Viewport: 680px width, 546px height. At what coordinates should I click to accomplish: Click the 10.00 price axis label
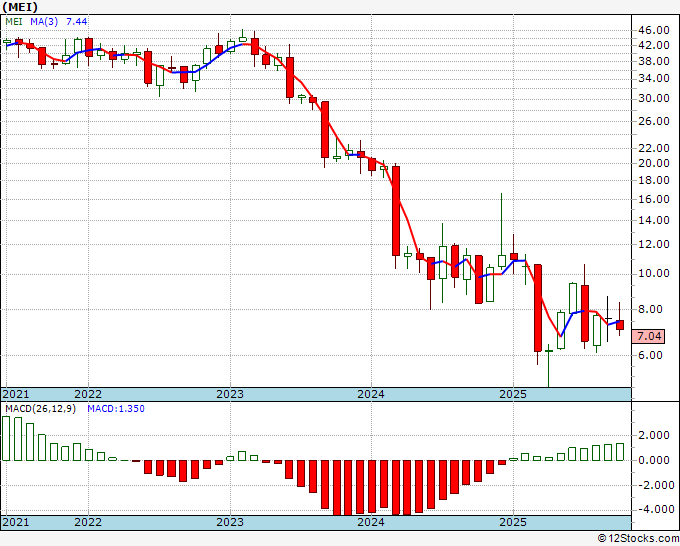coord(654,274)
